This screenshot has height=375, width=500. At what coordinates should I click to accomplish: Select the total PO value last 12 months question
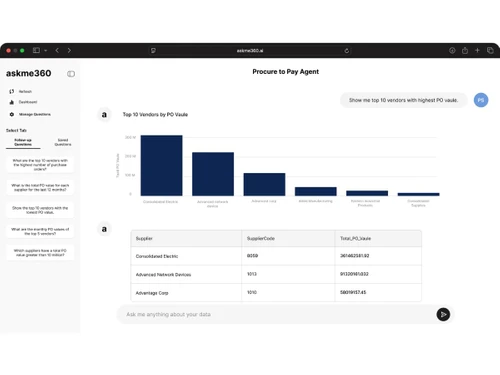pyautogui.click(x=40, y=187)
